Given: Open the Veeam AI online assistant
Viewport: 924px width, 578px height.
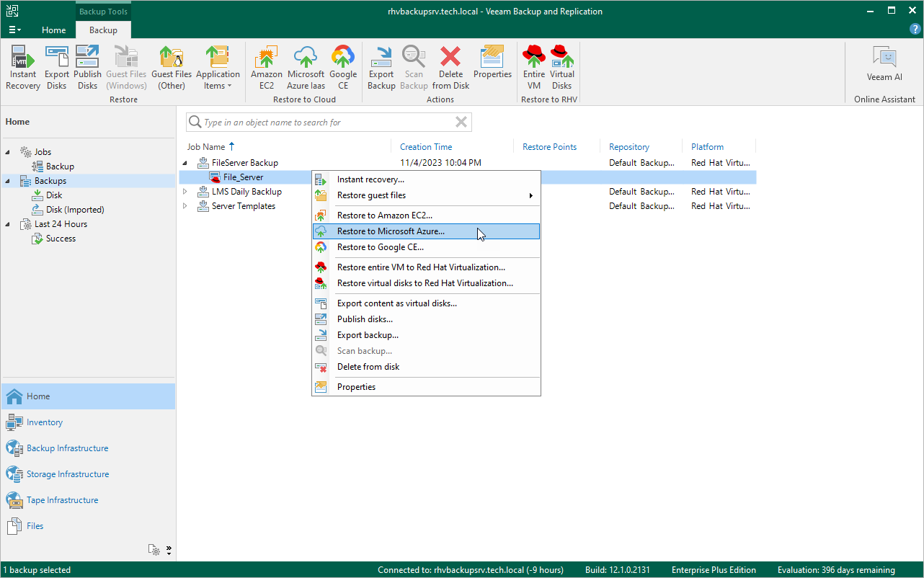Looking at the screenshot, I should pos(884,63).
